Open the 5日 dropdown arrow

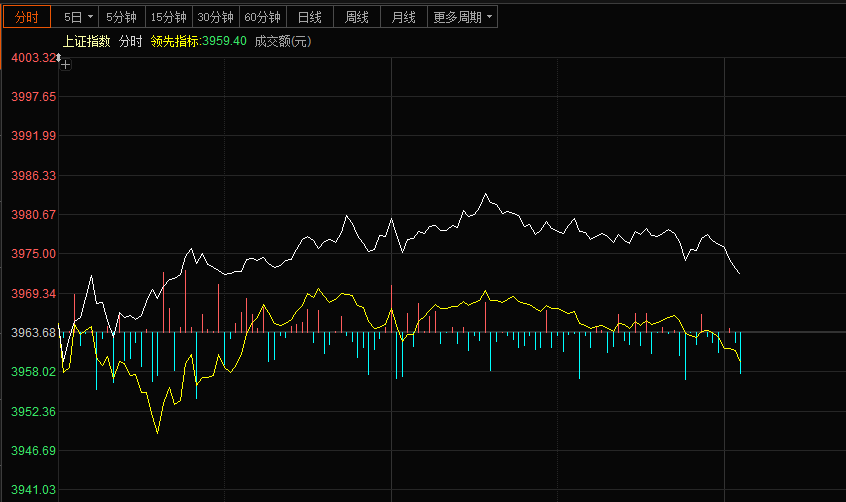[x=91, y=17]
